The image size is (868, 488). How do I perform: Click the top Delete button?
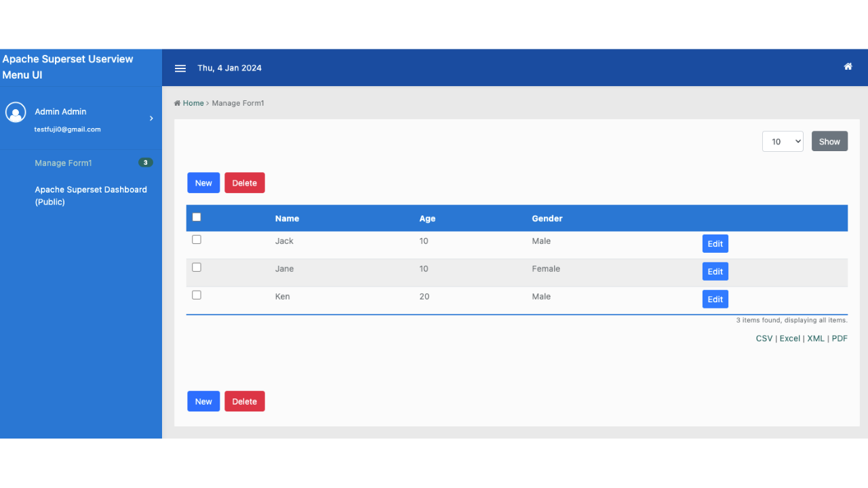[244, 183]
